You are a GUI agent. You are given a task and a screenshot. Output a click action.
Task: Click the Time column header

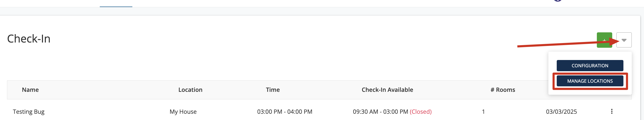273,90
